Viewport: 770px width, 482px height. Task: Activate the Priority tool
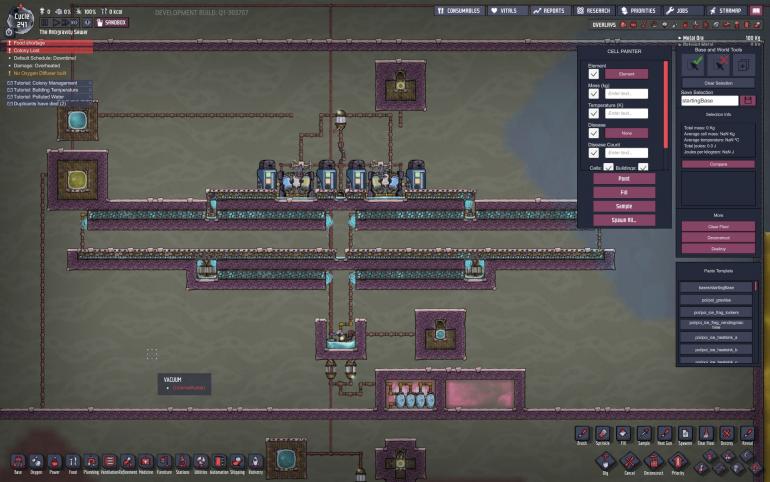pos(678,463)
